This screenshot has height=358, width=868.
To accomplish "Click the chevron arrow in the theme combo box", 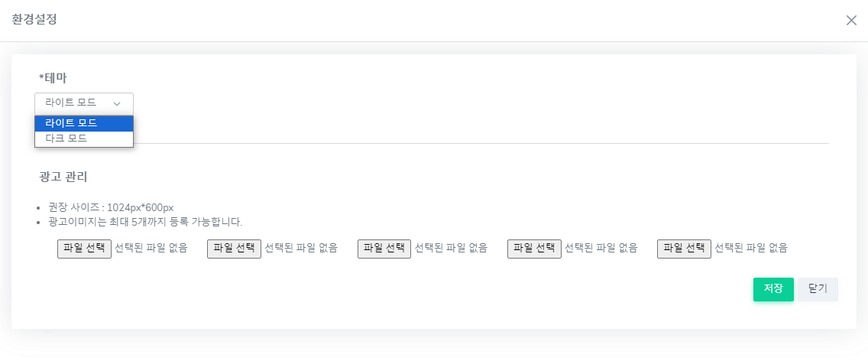I will [x=117, y=103].
